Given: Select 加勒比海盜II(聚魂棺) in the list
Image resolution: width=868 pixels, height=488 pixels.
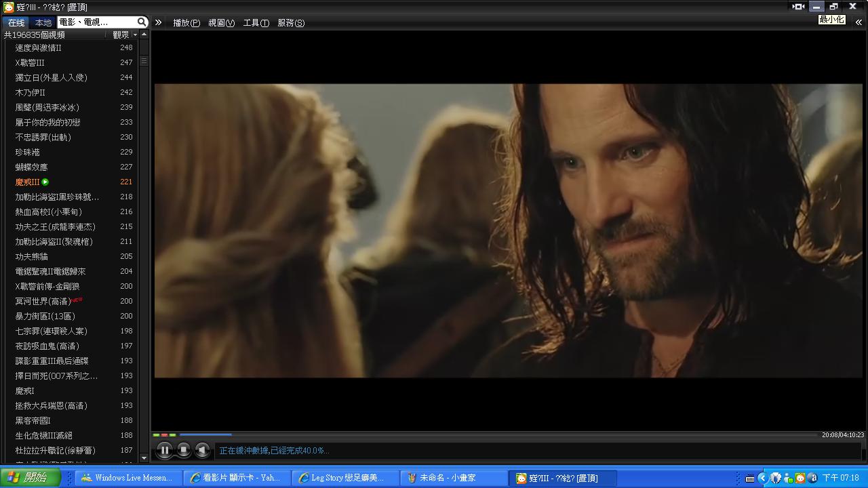Looking at the screenshot, I should pyautogui.click(x=54, y=242).
